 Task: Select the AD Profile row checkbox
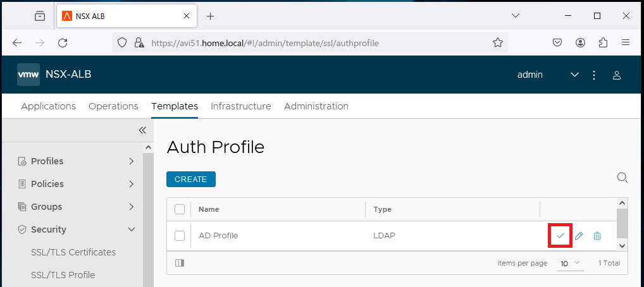tap(180, 236)
